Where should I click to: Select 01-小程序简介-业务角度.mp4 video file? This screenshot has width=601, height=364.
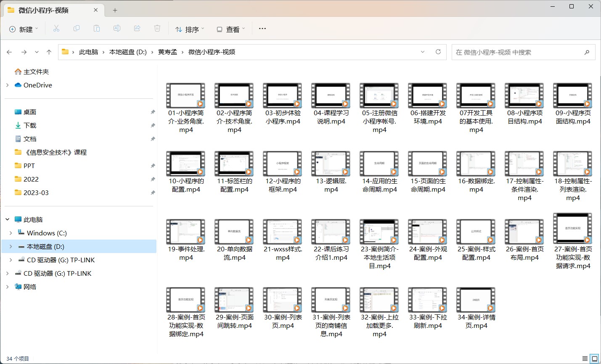(x=186, y=108)
